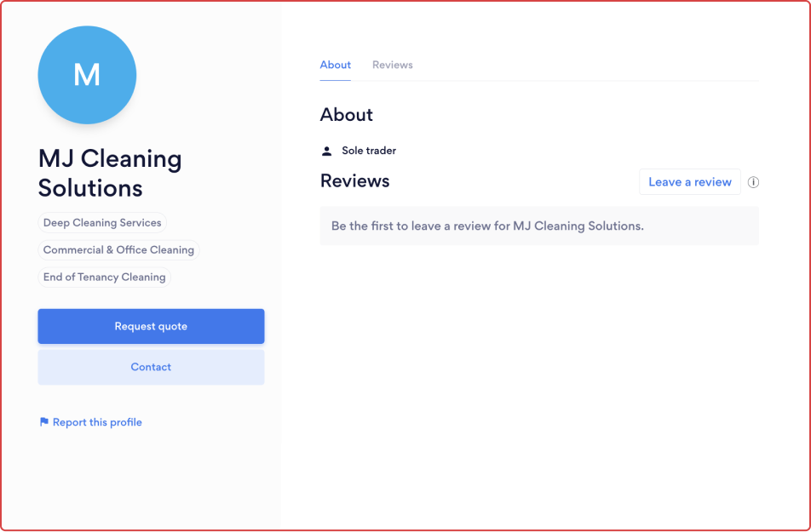The height and width of the screenshot is (532, 811).
Task: Click the Request quote button
Action: pos(151,326)
